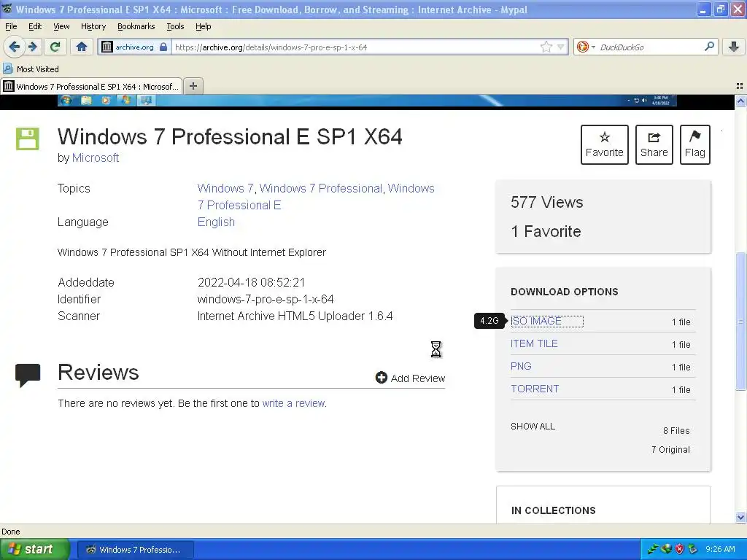Open the home page via house icon

(x=82, y=47)
